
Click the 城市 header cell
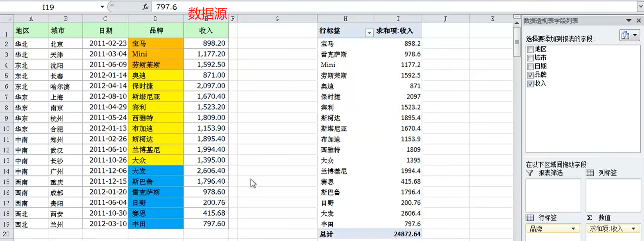66,31
